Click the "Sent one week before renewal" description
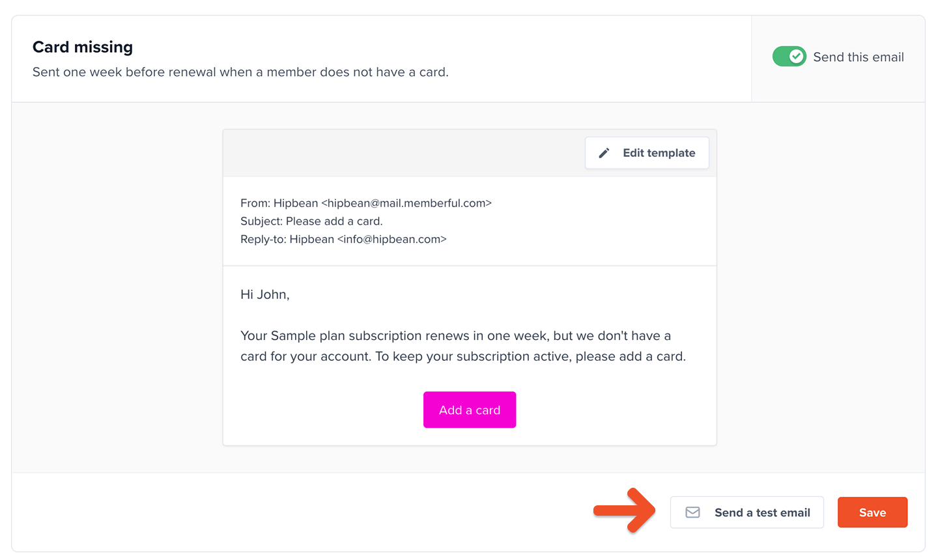This screenshot has width=938, height=560. [x=240, y=72]
